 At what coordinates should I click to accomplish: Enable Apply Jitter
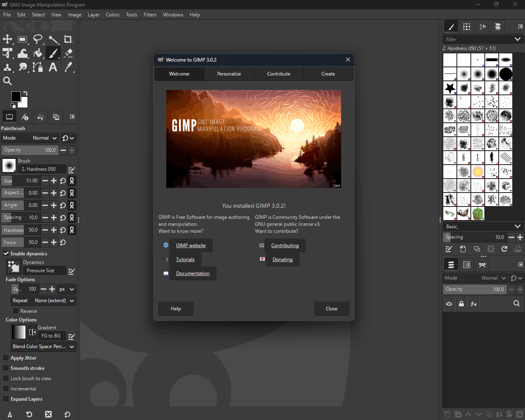(x=6, y=358)
